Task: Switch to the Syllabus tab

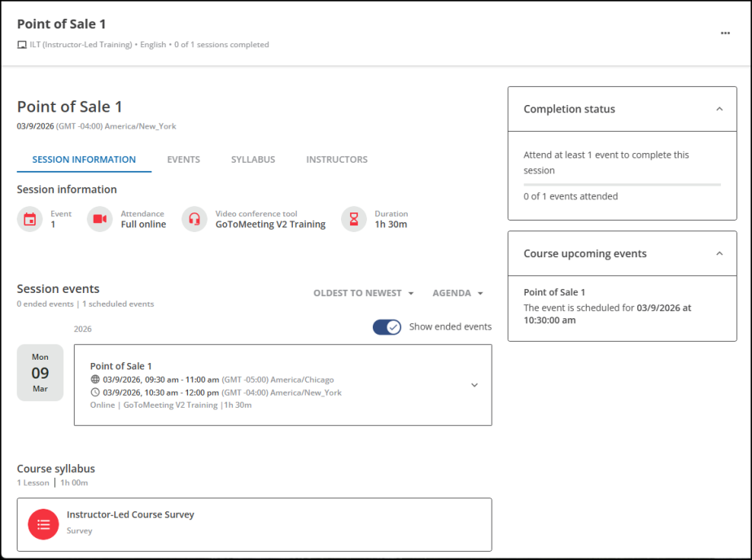Action: 252,160
